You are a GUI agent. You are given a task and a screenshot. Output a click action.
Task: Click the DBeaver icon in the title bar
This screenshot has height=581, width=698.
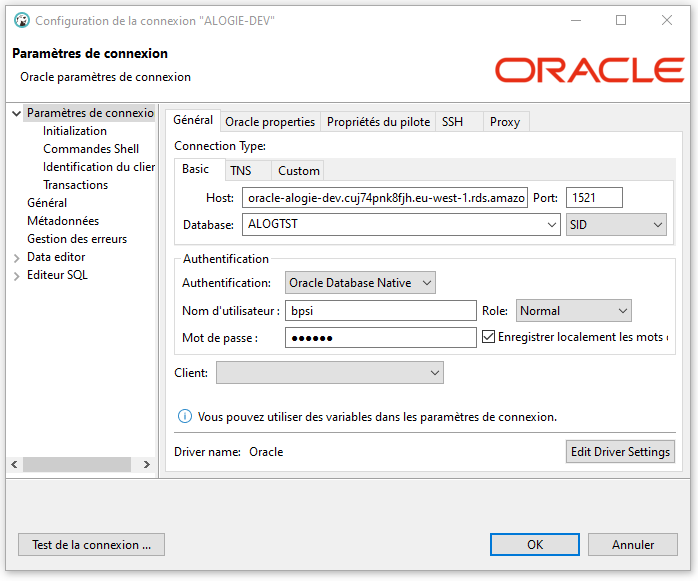pos(21,20)
